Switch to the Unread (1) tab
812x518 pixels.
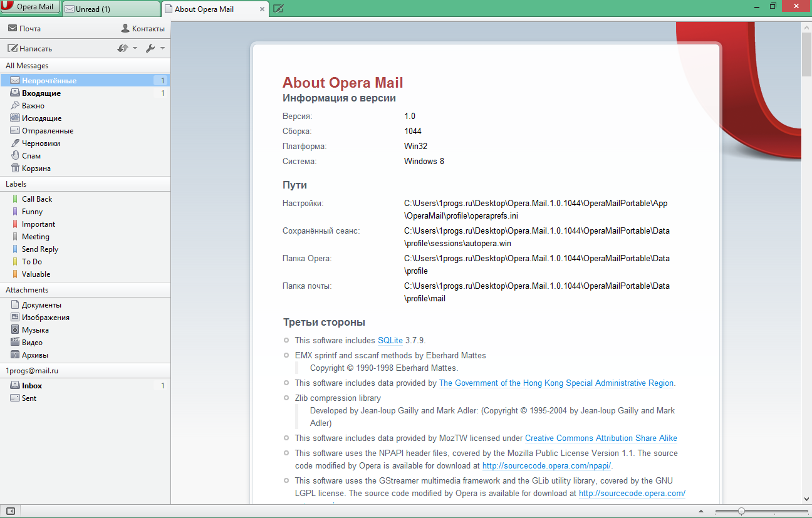[111, 9]
